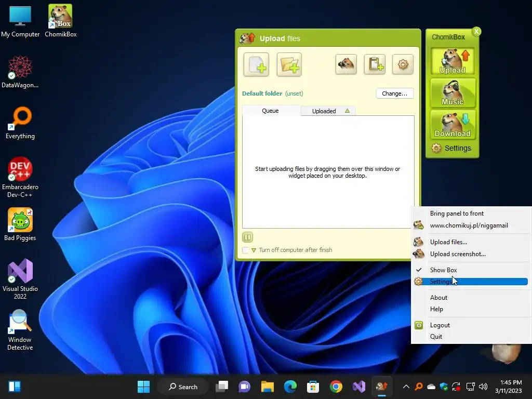Click the Windows Security shield tray icon
This screenshot has width=532, height=399.
444,387
